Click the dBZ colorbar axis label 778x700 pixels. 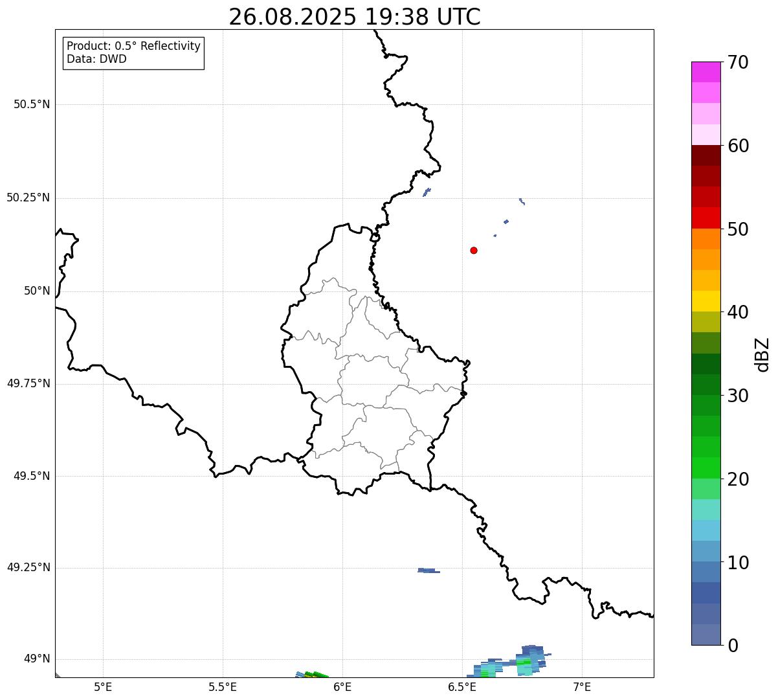pos(762,354)
